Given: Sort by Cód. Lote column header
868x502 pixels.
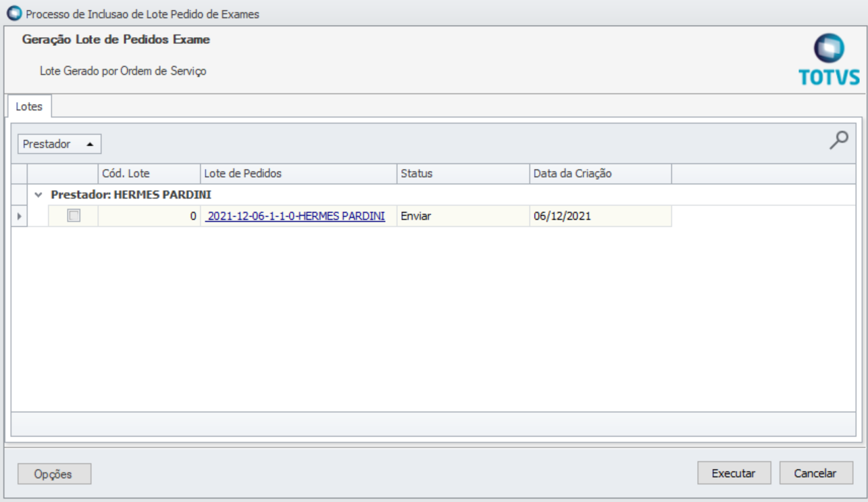Looking at the screenshot, I should (149, 174).
